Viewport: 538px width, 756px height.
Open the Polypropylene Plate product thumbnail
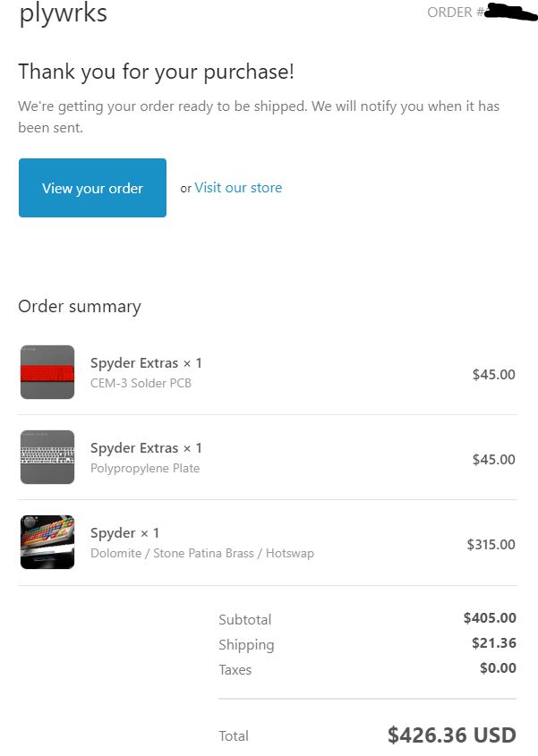point(47,457)
